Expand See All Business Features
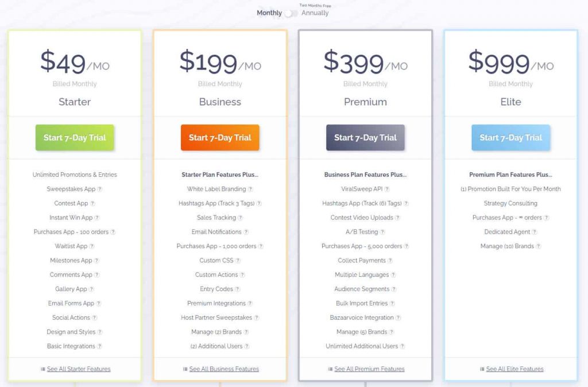This screenshot has width=588, height=387. pyautogui.click(x=224, y=369)
